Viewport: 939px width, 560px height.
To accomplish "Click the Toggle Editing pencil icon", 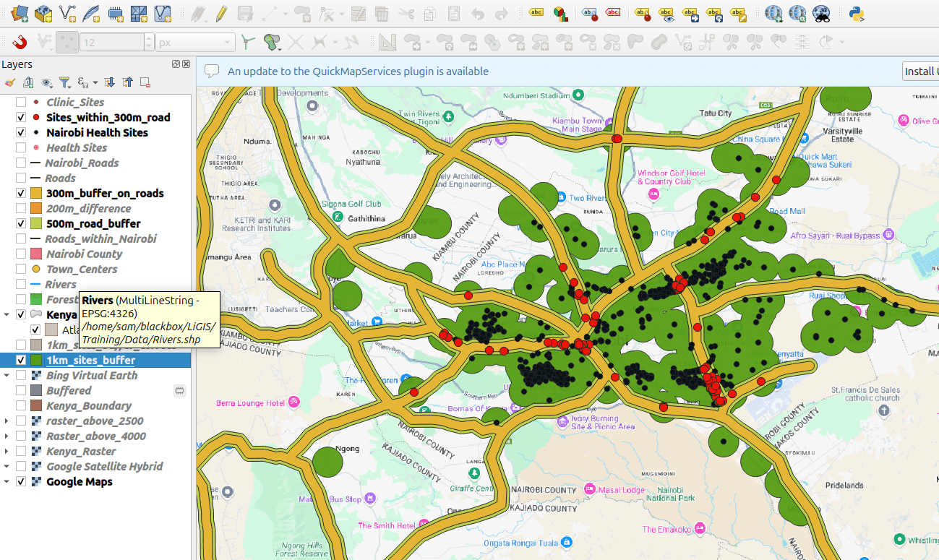I will 221,12.
